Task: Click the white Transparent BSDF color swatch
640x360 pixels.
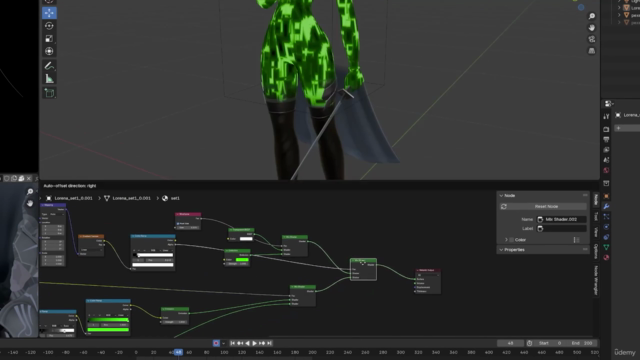Action: 246,239
